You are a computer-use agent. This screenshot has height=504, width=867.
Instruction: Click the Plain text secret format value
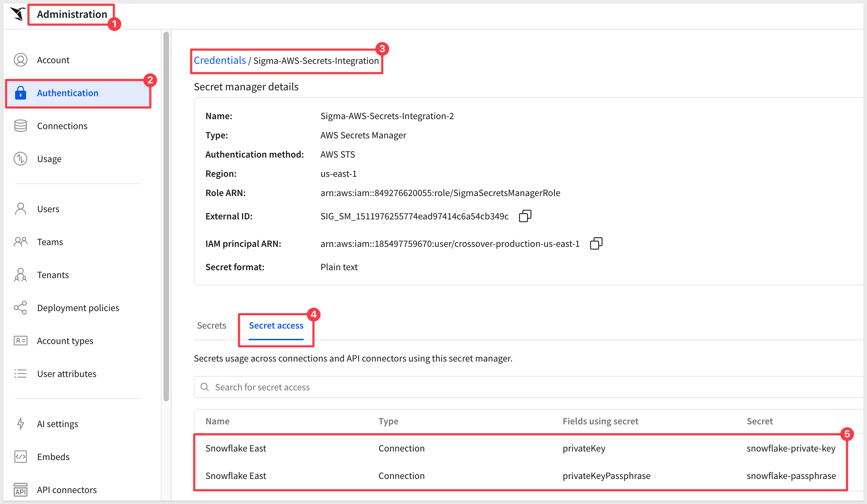coord(339,267)
